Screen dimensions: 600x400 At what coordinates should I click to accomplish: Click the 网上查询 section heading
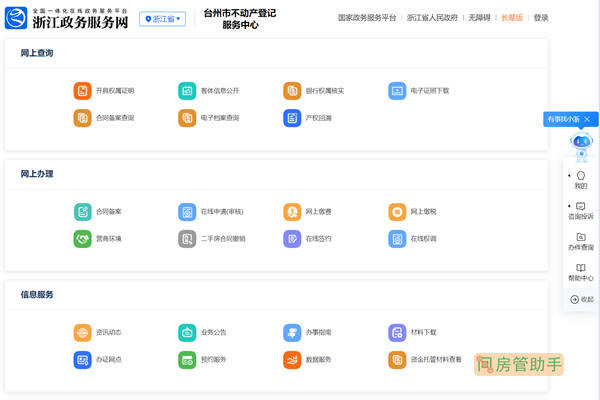pyautogui.click(x=37, y=53)
